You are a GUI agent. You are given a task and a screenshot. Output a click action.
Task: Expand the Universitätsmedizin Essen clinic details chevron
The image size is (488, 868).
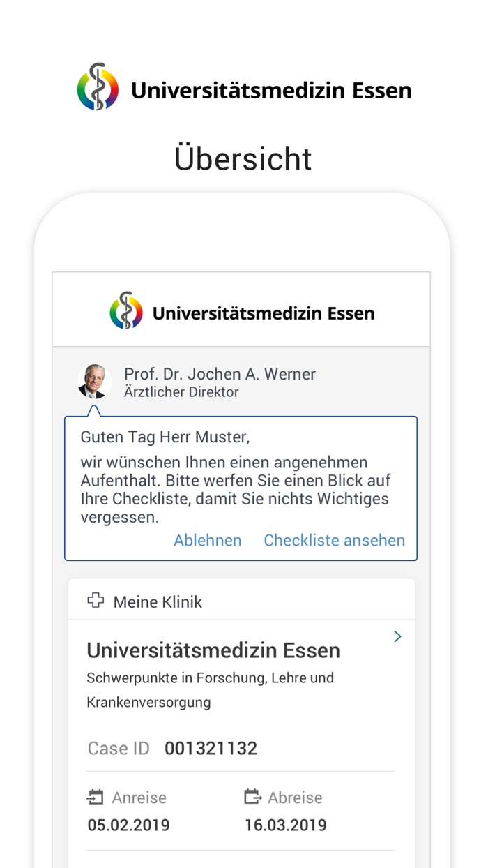[397, 636]
